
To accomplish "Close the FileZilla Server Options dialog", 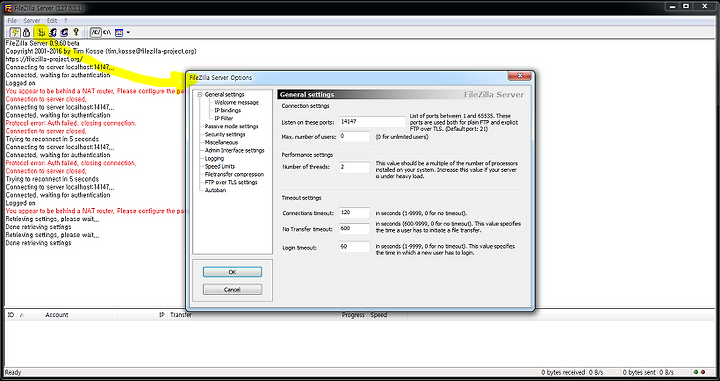I will tap(520, 76).
